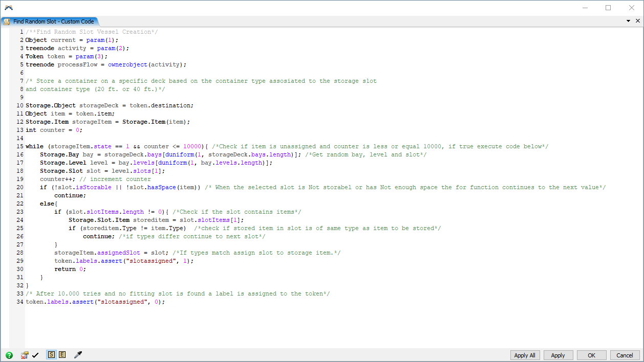This screenshot has height=362, width=644.
Task: Click the green help question mark icon
Action: coord(9,355)
